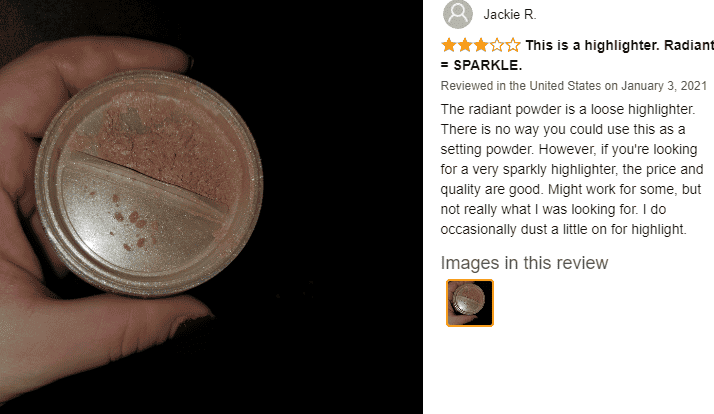Select the orange-bordered review image thumbnail

click(x=469, y=303)
